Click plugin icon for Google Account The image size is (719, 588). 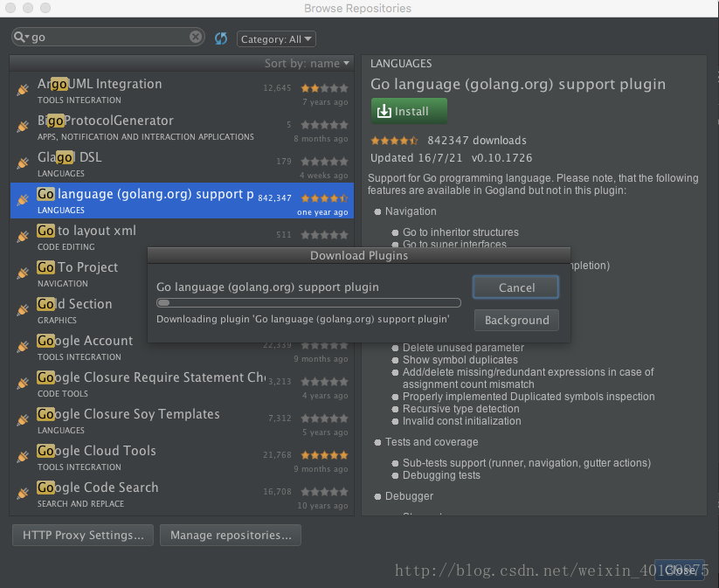tap(23, 347)
